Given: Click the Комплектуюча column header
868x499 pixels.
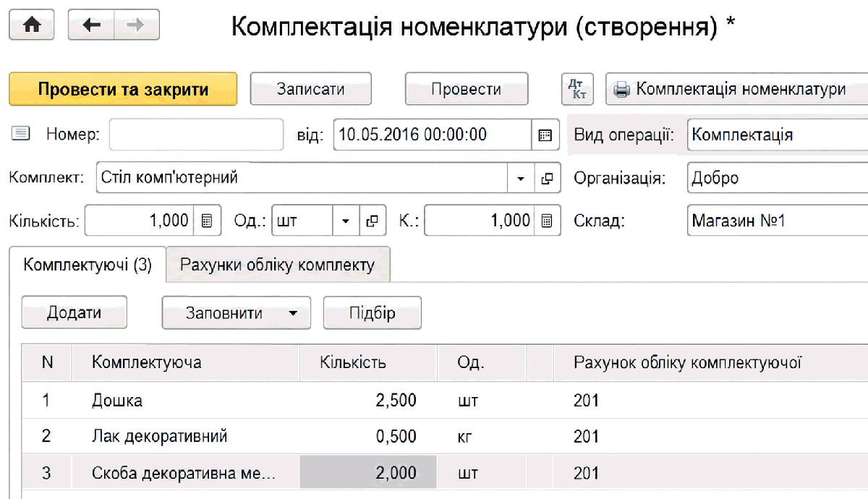Looking at the screenshot, I should coord(185,362).
